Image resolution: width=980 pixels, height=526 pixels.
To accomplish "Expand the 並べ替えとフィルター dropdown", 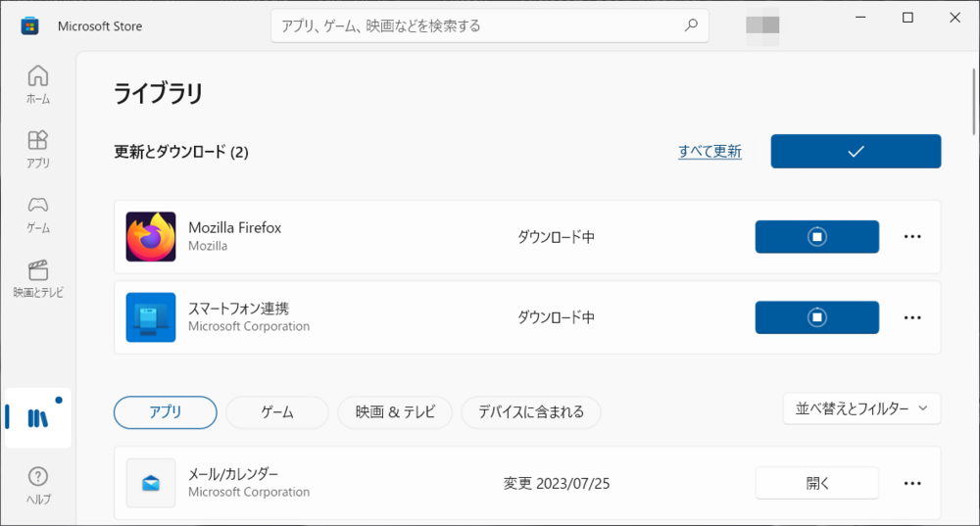I will click(x=861, y=408).
